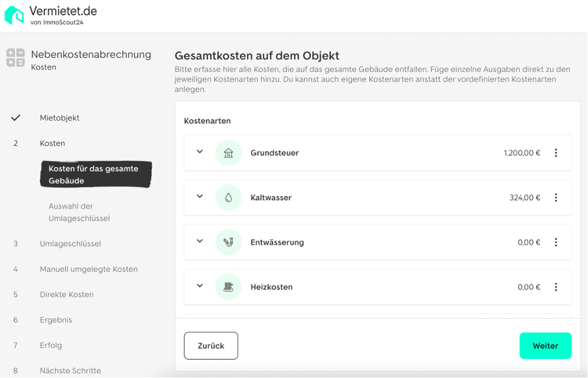Click the Grundsteuer house percent icon
Viewport: 588px width, 378px height.
(228, 153)
